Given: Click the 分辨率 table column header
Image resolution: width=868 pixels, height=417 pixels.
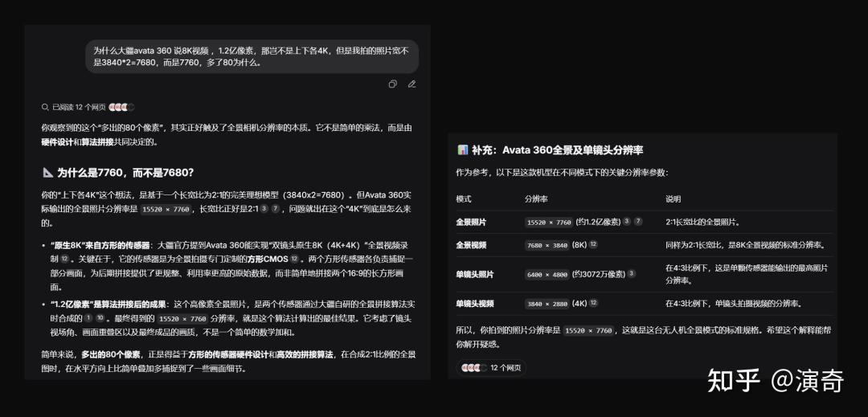Looking at the screenshot, I should [536, 199].
